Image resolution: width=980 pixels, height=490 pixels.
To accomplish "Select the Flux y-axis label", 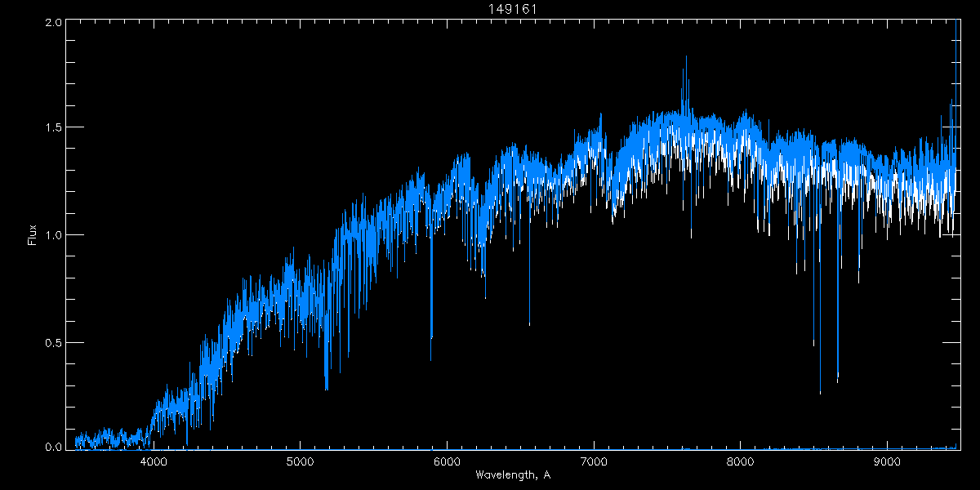I will [x=33, y=234].
